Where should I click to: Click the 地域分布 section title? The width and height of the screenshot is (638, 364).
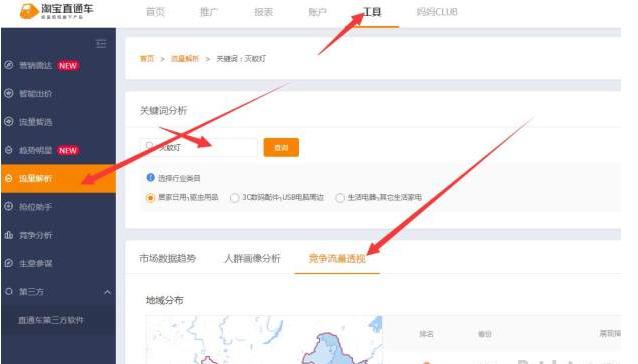[164, 301]
